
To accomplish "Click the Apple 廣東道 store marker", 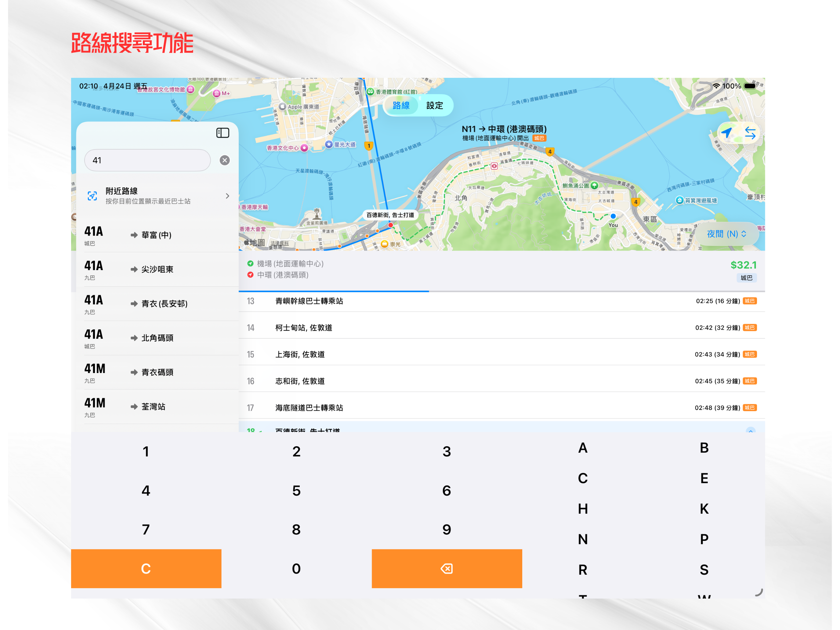I will click(283, 107).
